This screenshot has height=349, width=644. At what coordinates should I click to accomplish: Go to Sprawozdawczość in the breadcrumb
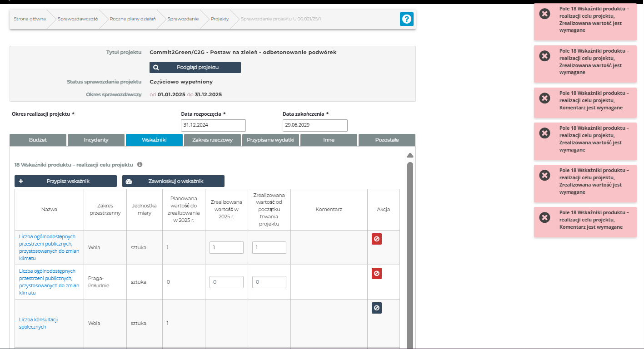click(x=78, y=19)
